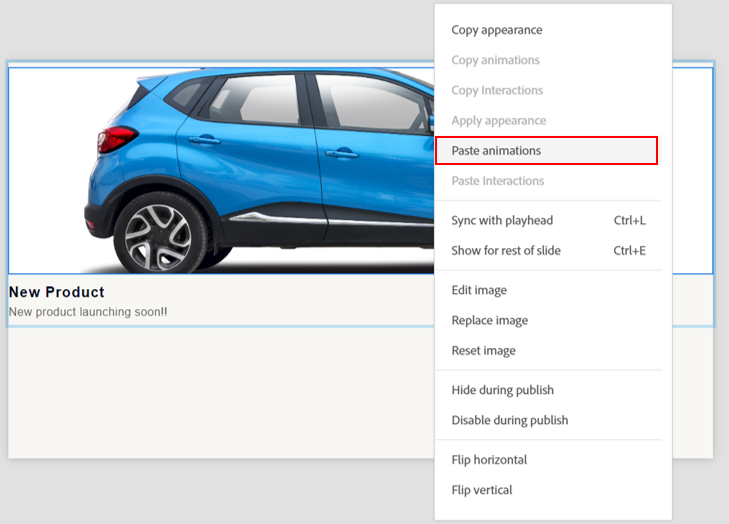The height and width of the screenshot is (524, 729).
Task: Select Sync with playhead option
Action: [x=502, y=220]
